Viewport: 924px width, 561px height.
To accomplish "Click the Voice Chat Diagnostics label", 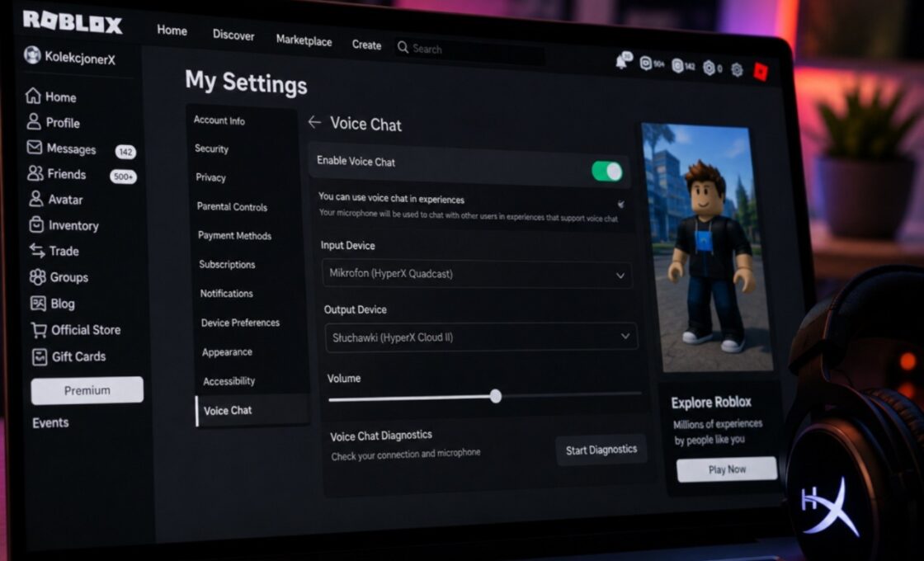I will [x=381, y=436].
